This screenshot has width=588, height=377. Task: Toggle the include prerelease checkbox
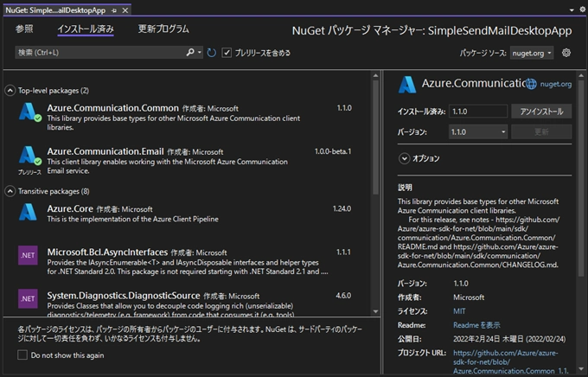[227, 53]
